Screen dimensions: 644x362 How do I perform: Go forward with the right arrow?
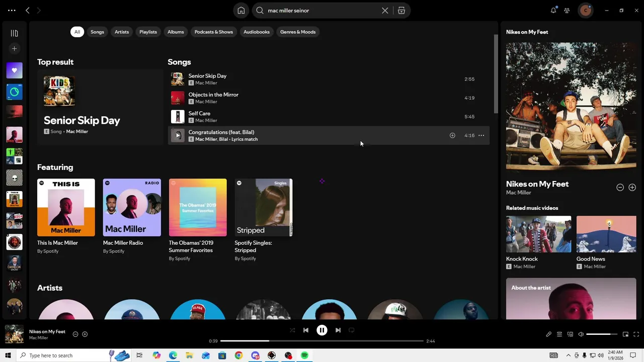39,10
